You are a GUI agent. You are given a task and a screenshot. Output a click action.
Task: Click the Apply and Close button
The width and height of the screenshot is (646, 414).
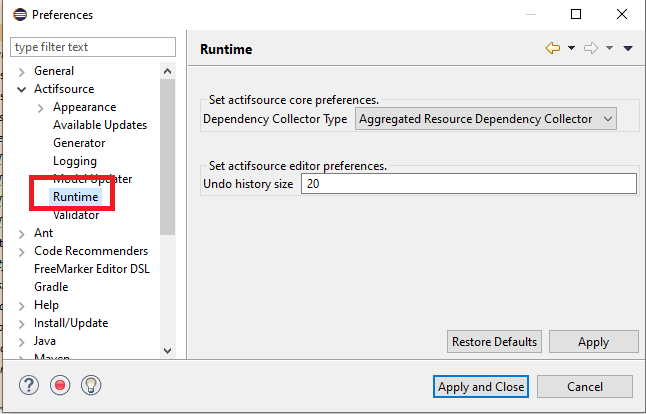tap(480, 386)
